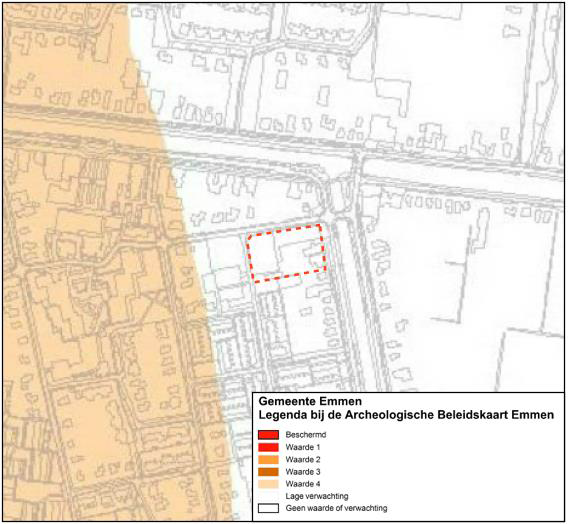Click the Waarde 2 orange legend swatch
Viewport: 568px width, 524px height.
268,460
